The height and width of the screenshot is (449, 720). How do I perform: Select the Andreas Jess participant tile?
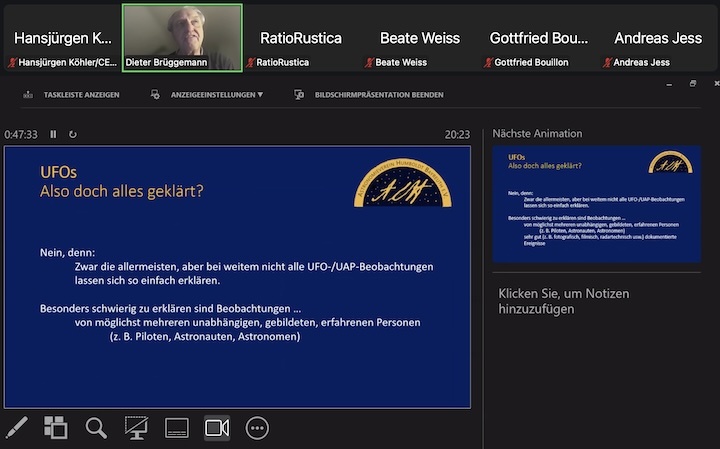click(x=656, y=38)
